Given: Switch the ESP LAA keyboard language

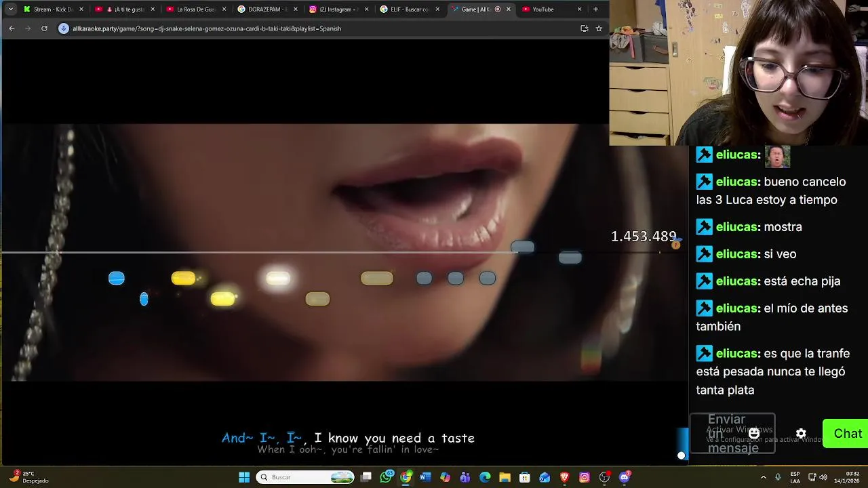Looking at the screenshot, I should [x=795, y=477].
